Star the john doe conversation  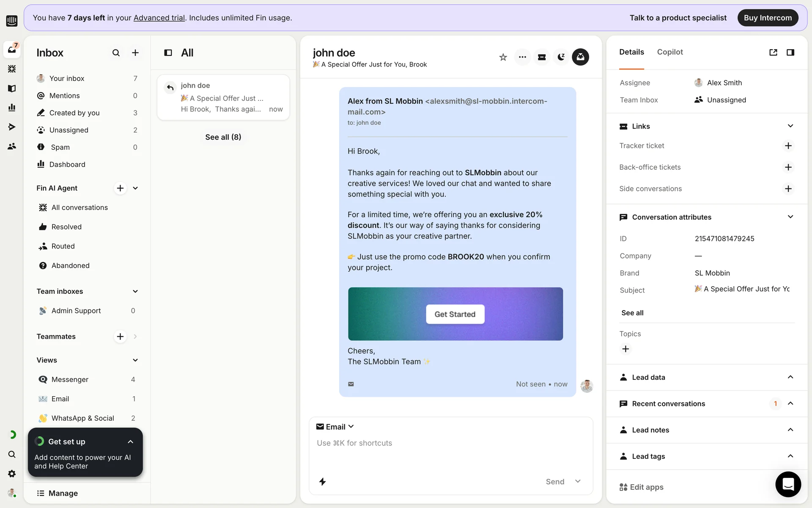tap(503, 57)
